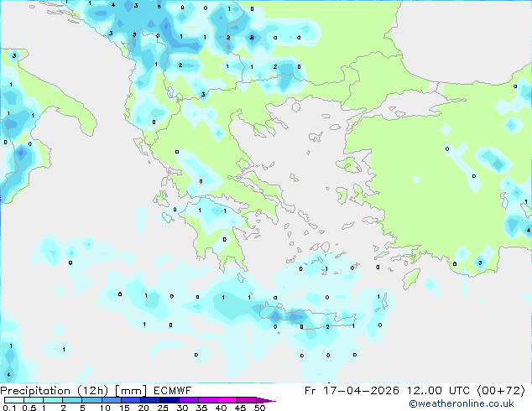Image resolution: width=532 pixels, height=411 pixels.
Task: Click the "(12h)" interval label
Action: (93, 391)
